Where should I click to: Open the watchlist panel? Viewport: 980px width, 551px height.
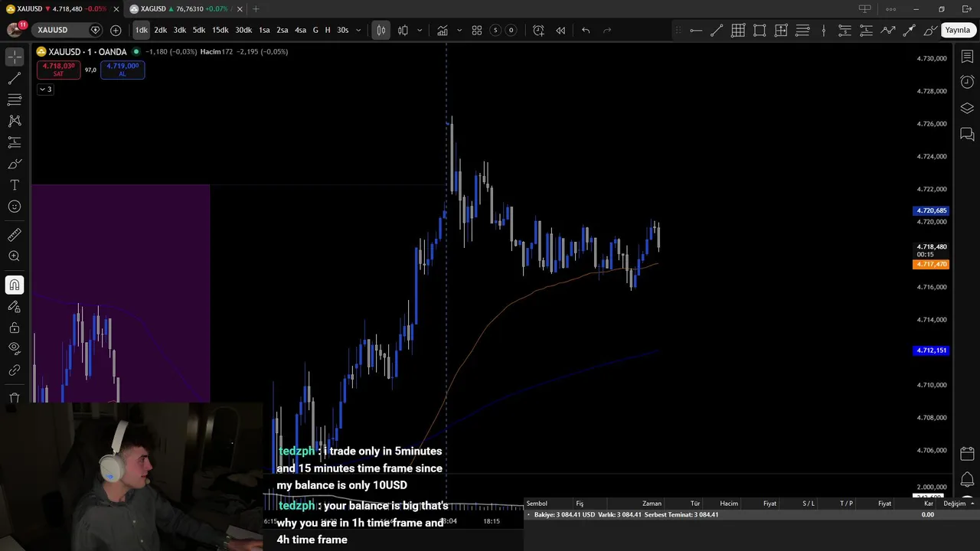pos(967,57)
